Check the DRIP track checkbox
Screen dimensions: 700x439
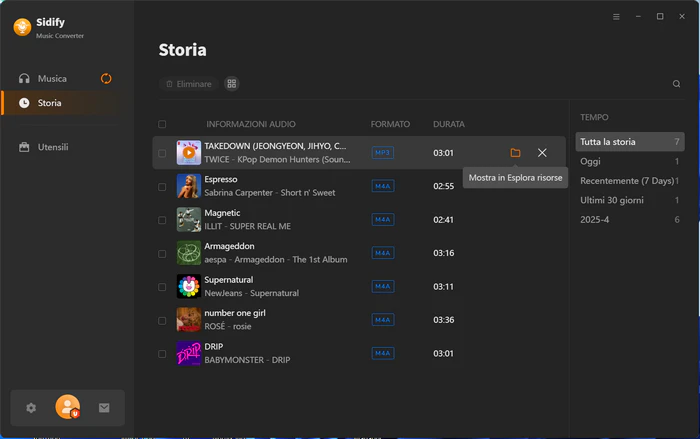click(162, 354)
